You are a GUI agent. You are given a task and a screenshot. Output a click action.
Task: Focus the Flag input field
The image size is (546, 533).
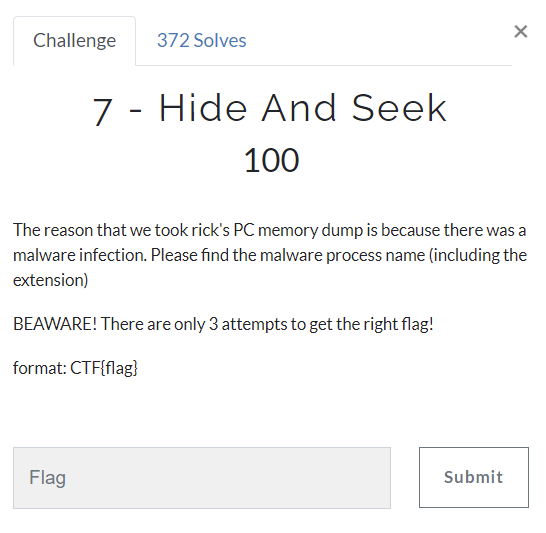[202, 478]
